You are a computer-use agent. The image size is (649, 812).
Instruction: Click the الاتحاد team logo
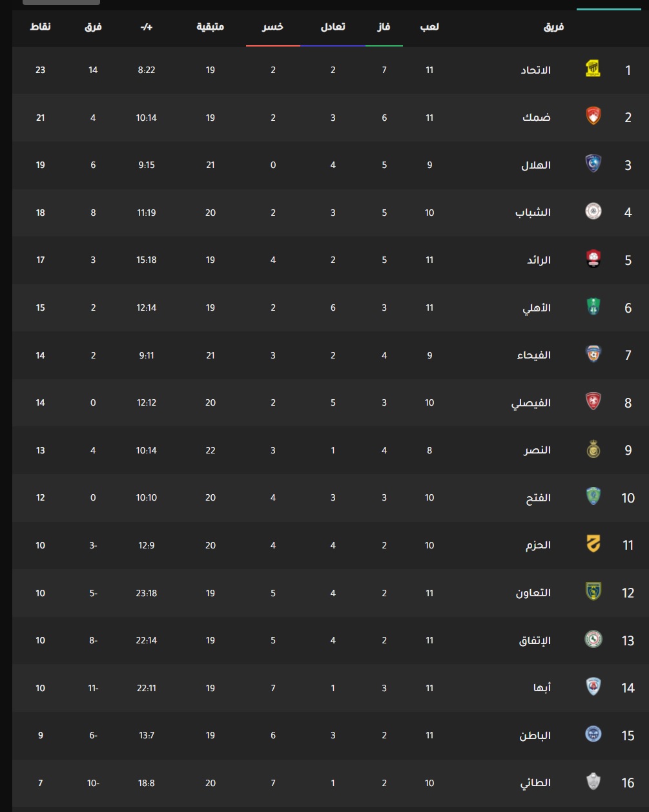(x=593, y=69)
